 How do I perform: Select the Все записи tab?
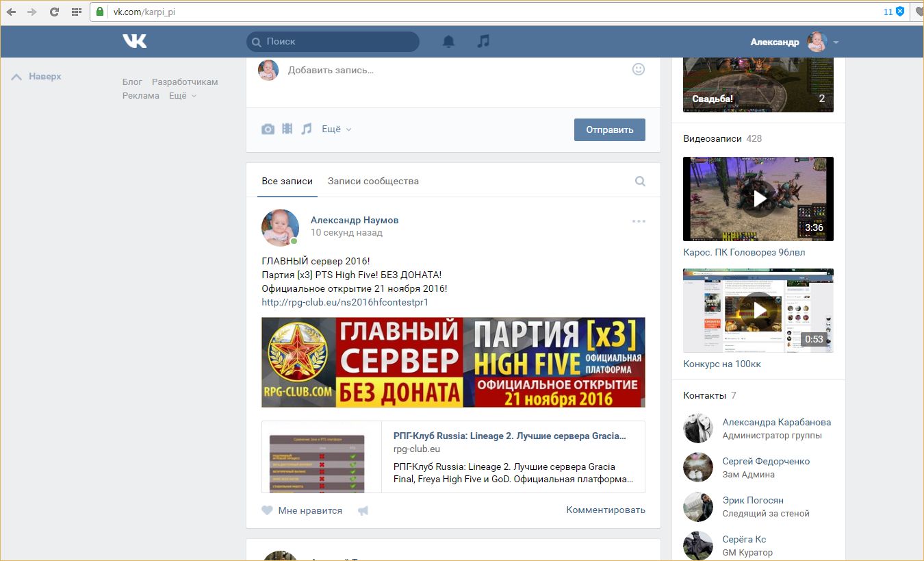click(x=287, y=182)
